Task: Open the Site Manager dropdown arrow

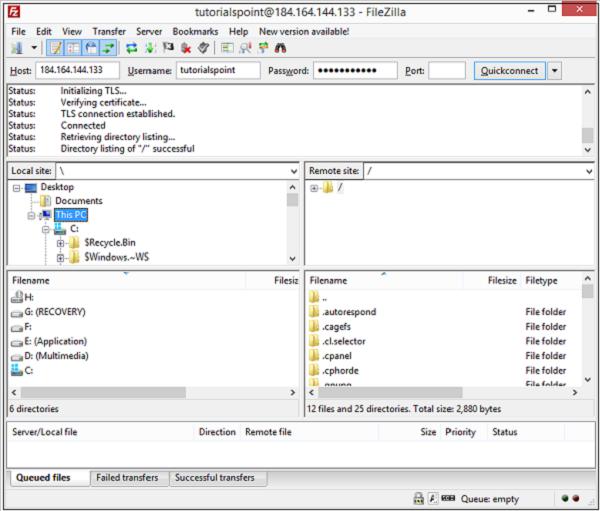Action: pos(34,48)
